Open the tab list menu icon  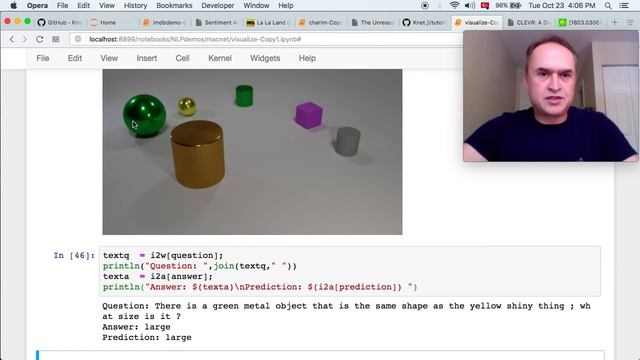tap(630, 22)
